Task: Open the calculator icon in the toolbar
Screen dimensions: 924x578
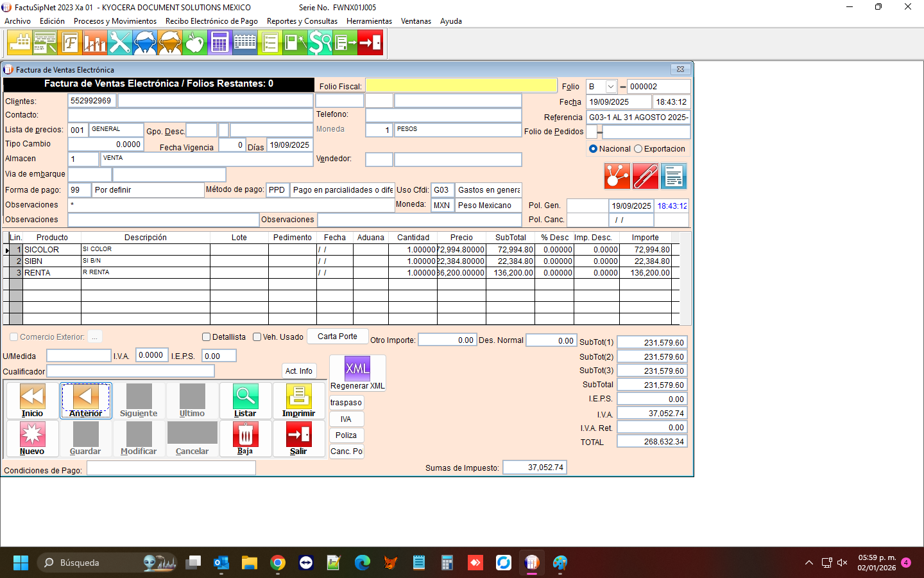Action: 219,43
